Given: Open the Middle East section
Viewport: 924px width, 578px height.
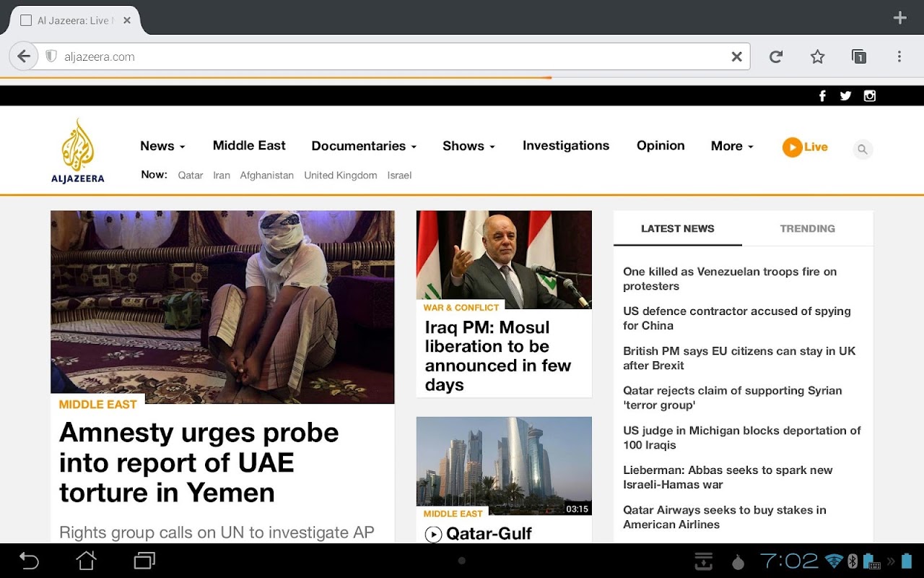Looking at the screenshot, I should pos(249,145).
